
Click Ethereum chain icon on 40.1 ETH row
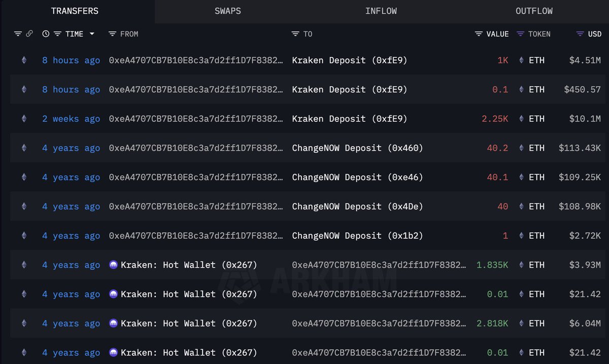click(24, 177)
